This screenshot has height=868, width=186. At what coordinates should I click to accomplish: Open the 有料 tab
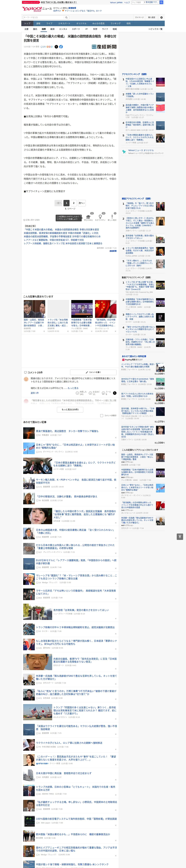129,24
